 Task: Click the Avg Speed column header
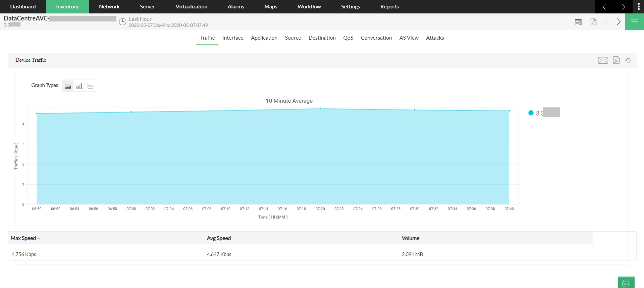[x=219, y=238]
